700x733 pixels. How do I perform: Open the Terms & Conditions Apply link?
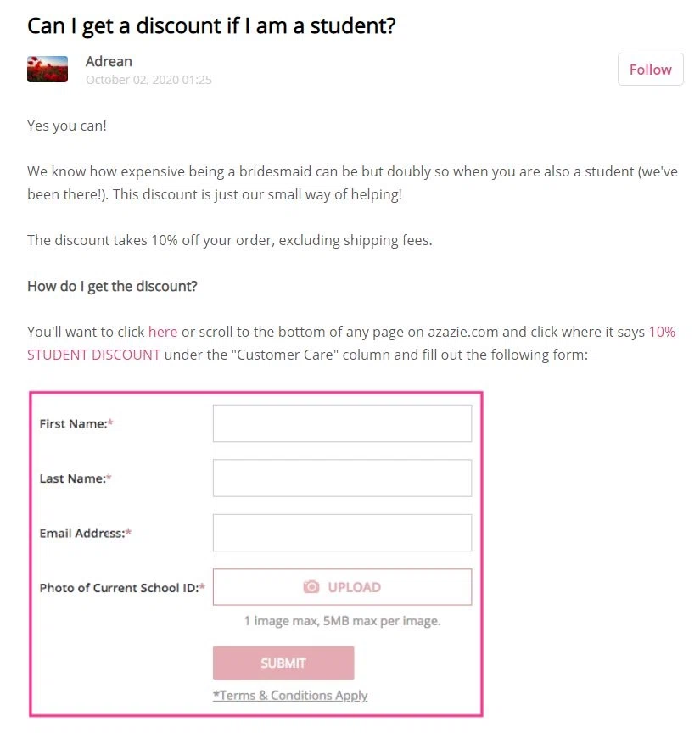coord(290,696)
